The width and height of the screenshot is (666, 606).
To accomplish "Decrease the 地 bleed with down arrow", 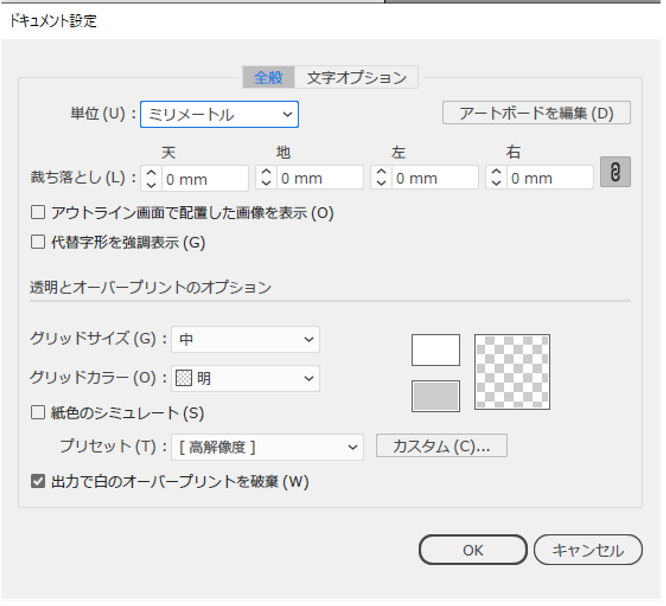I will [x=266, y=183].
